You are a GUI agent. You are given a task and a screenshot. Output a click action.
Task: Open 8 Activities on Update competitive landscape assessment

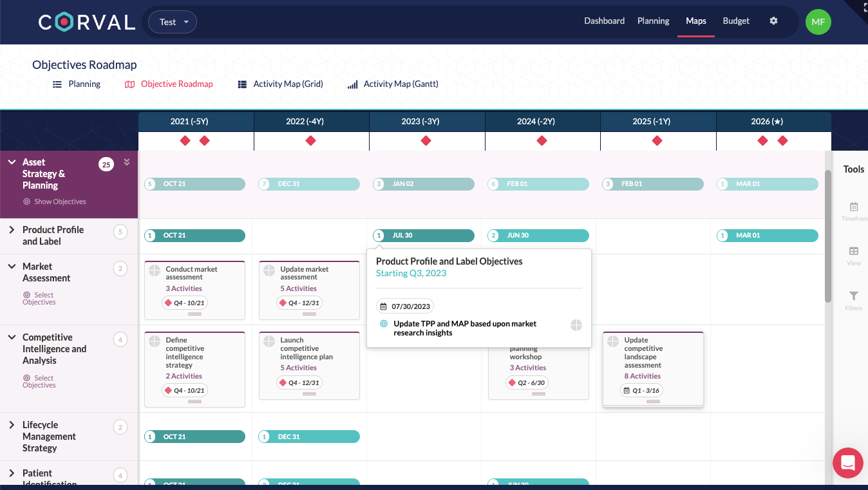tap(642, 376)
